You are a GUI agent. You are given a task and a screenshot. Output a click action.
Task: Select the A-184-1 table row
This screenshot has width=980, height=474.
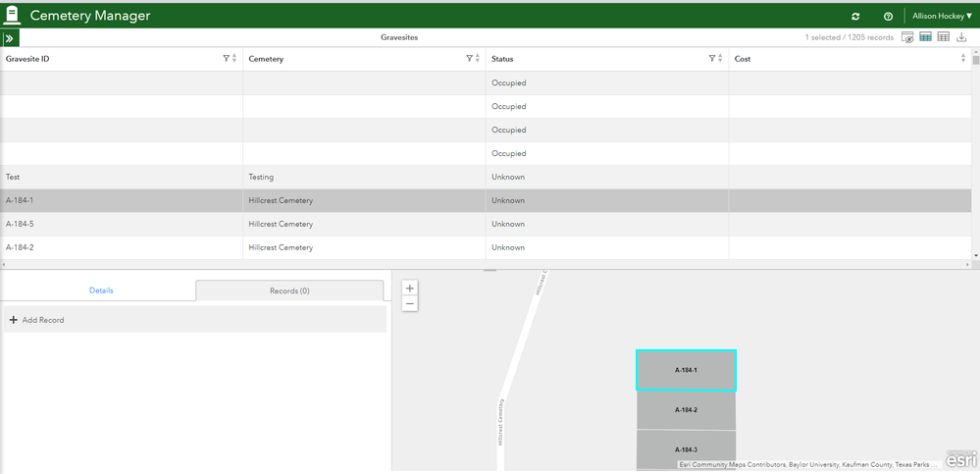[x=486, y=201]
